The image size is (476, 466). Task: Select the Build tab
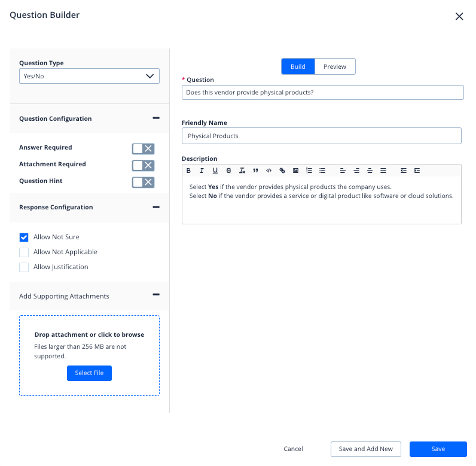click(x=298, y=66)
